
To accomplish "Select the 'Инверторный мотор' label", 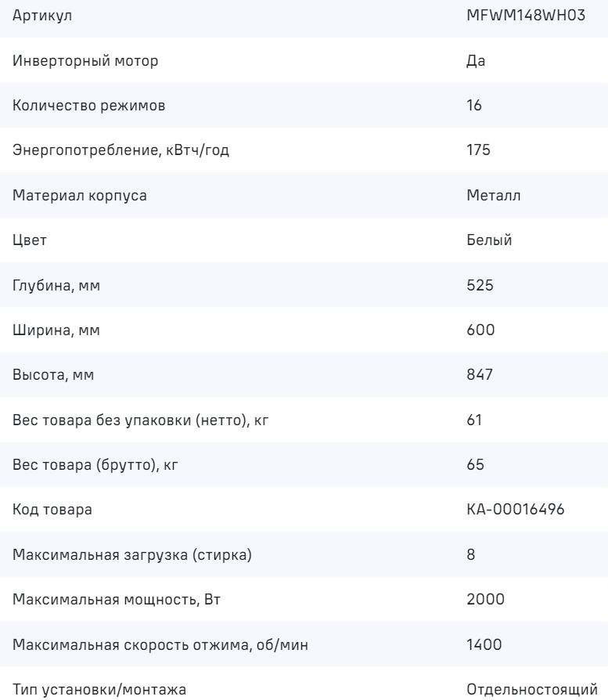I will [x=74, y=61].
